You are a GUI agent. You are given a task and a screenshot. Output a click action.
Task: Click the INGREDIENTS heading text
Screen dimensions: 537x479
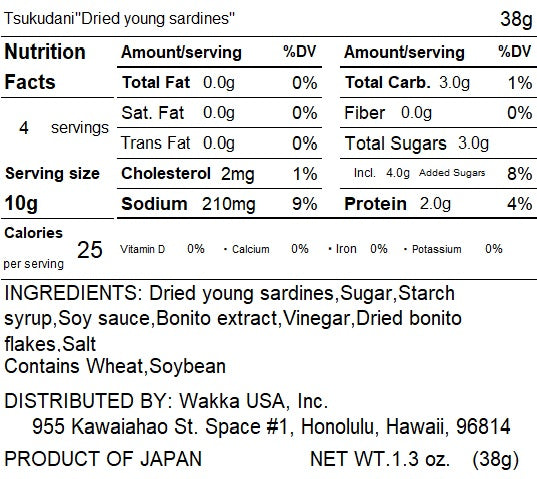(73, 293)
